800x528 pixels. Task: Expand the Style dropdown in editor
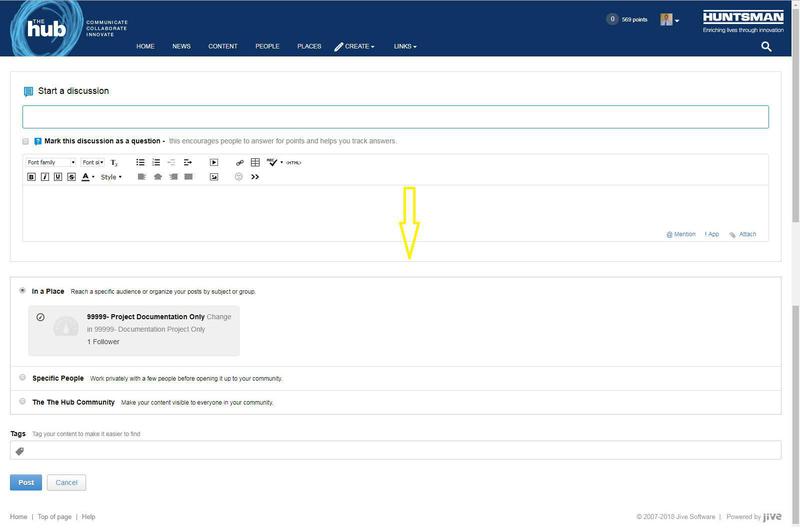click(x=111, y=177)
